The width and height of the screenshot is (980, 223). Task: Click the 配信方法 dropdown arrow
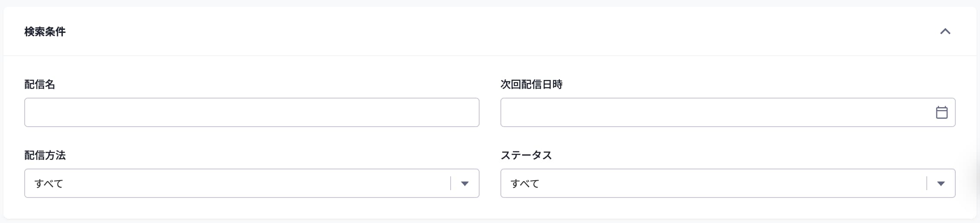click(465, 184)
